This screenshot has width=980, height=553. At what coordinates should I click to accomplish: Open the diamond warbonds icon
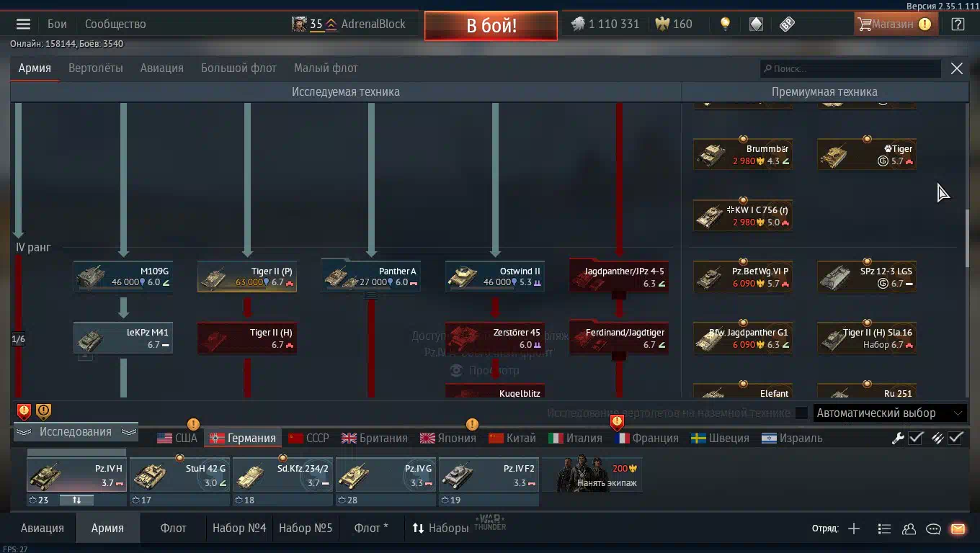click(x=756, y=24)
